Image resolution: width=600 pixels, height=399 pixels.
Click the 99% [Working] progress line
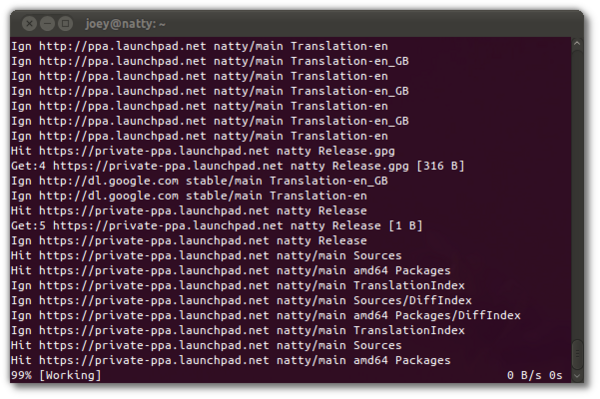click(56, 375)
